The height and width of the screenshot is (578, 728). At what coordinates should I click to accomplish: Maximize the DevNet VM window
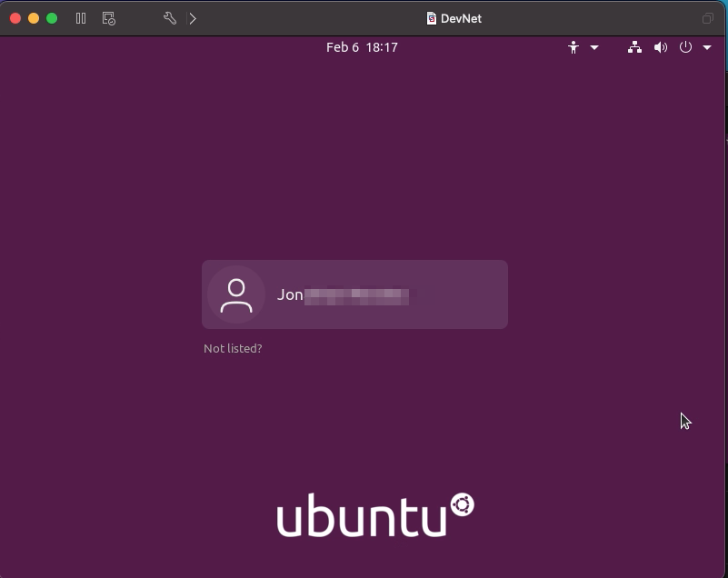(x=52, y=18)
